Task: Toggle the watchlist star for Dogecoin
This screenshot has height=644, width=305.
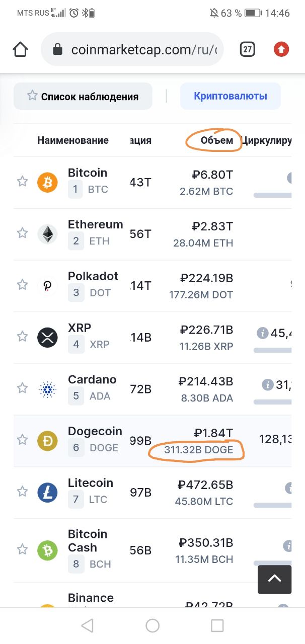Action: [22, 440]
